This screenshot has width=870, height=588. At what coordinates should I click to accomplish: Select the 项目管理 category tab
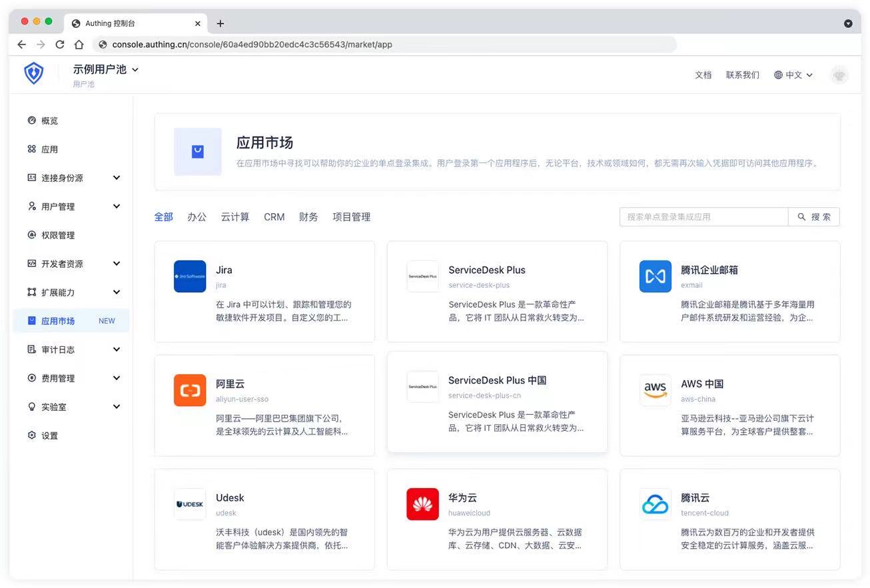(352, 217)
